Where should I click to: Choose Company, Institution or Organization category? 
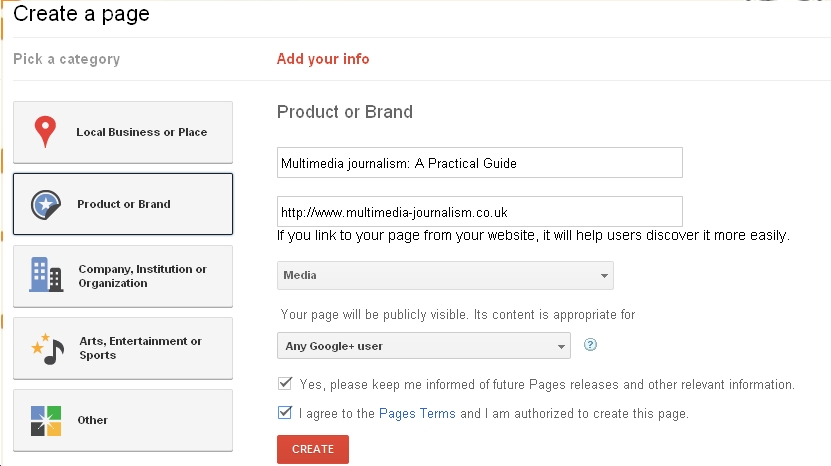(x=141, y=276)
